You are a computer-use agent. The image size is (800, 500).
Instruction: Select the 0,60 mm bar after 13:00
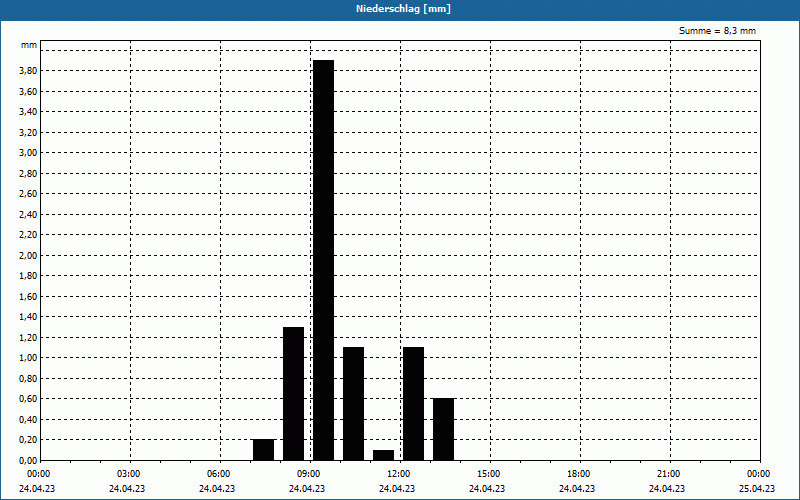click(x=443, y=429)
